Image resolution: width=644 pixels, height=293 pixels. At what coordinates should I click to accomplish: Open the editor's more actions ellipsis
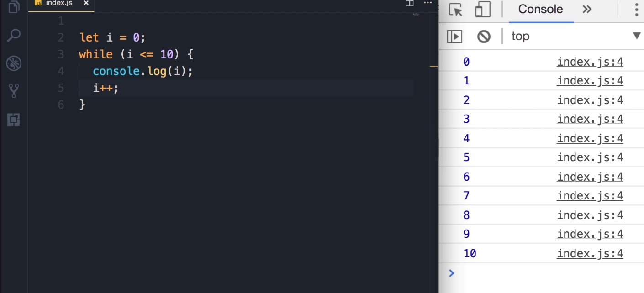coord(428,3)
